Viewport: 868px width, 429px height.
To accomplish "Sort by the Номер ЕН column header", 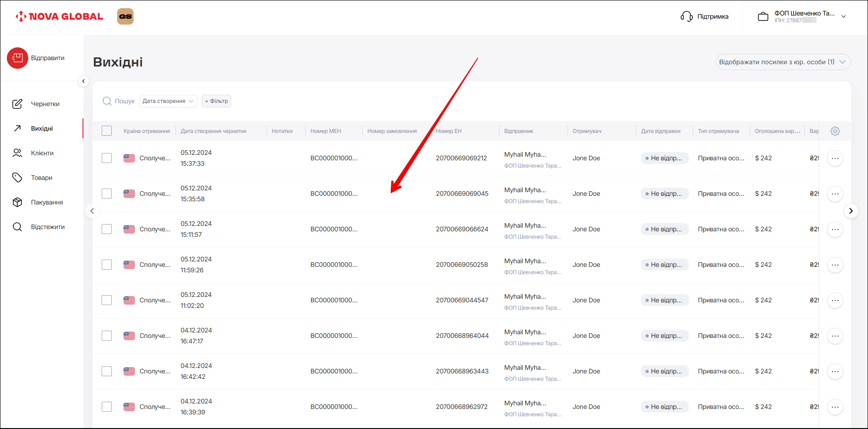I will [x=449, y=131].
